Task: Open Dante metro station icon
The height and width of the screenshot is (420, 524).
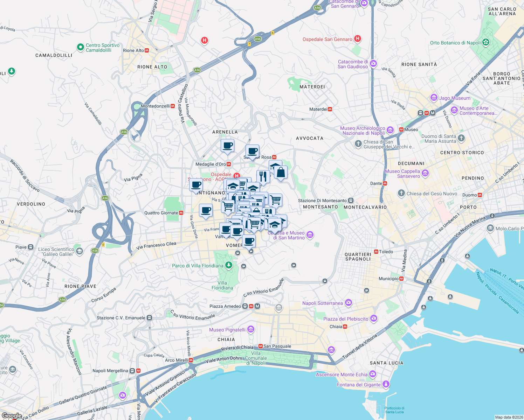Action: 385,183
